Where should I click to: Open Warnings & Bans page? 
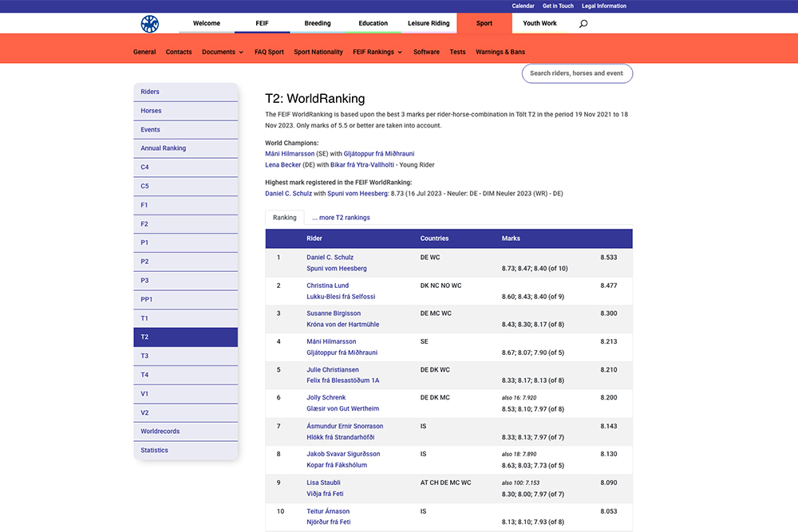click(x=500, y=52)
